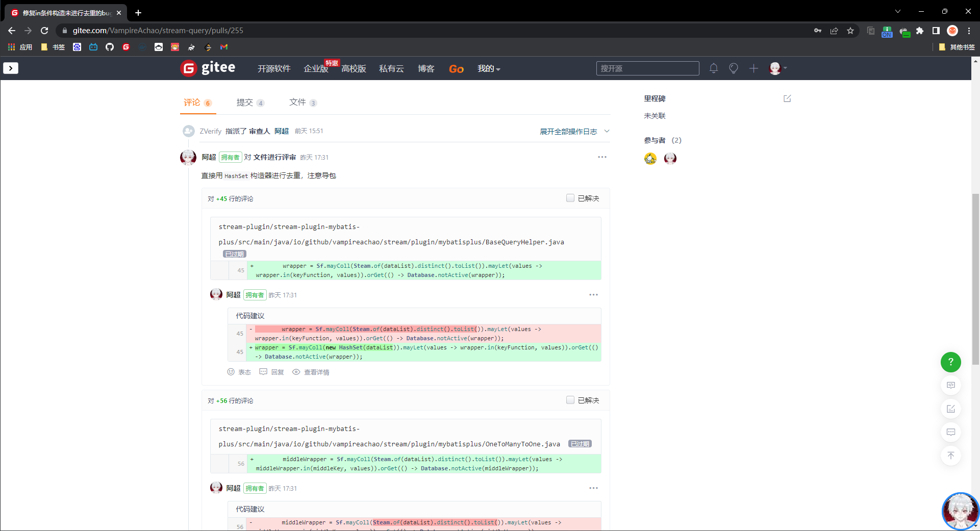
Task: Bookmark this page with the star icon
Action: [850, 31]
